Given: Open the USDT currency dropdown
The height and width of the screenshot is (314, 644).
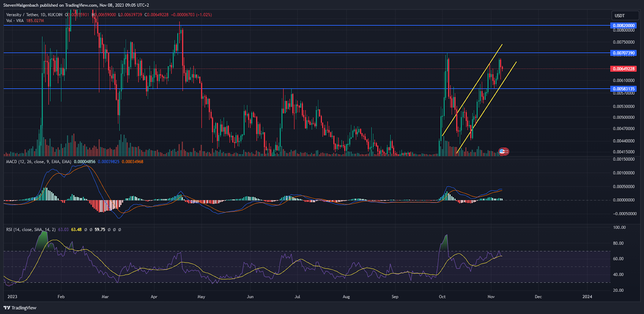Looking at the screenshot, I should coord(624,16).
